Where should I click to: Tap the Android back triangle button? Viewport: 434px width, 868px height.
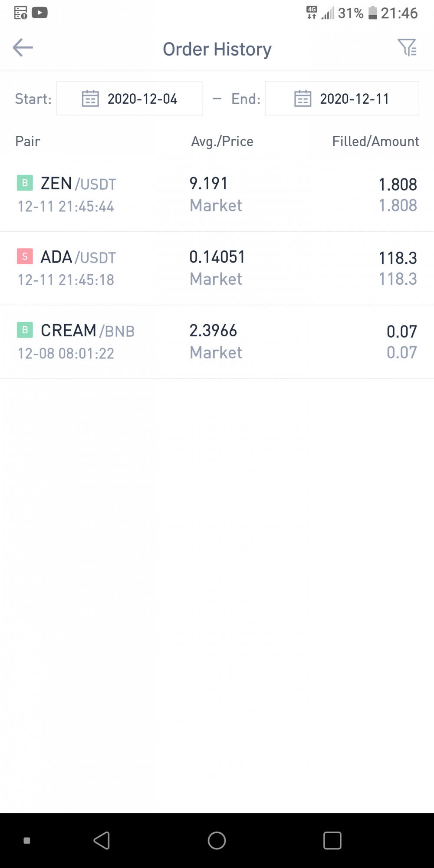click(x=102, y=841)
